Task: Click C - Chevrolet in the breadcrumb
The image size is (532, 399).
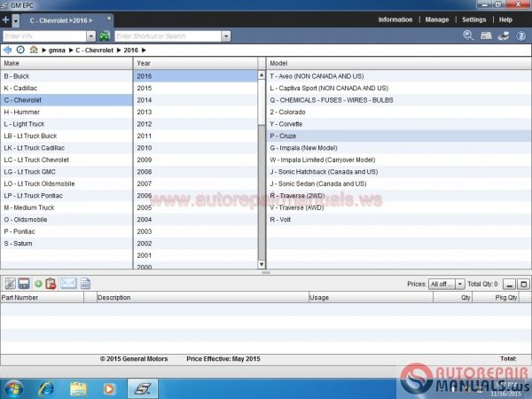Action: (x=94, y=51)
